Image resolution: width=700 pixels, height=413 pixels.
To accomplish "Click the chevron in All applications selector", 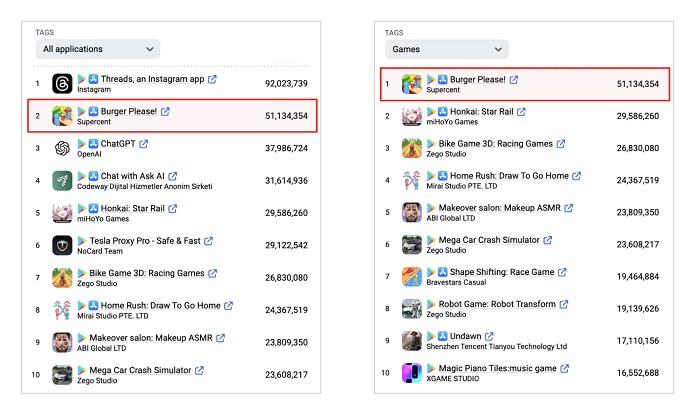I will [150, 49].
